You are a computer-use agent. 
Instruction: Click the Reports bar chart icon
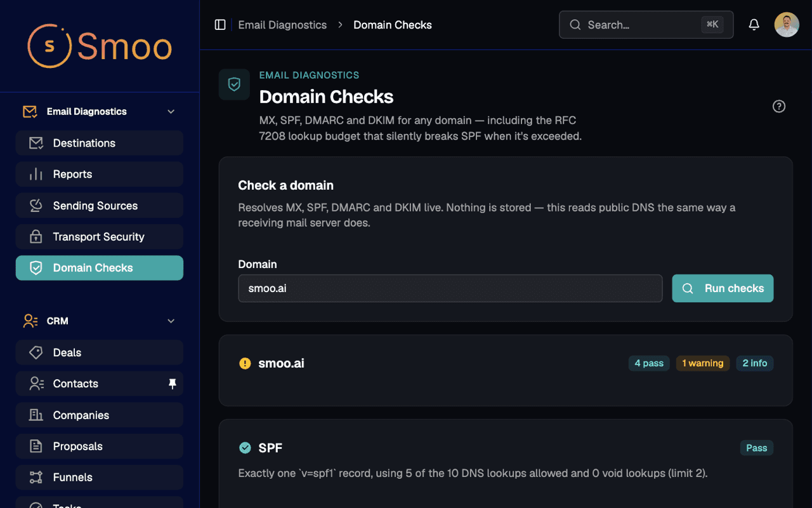[36, 174]
